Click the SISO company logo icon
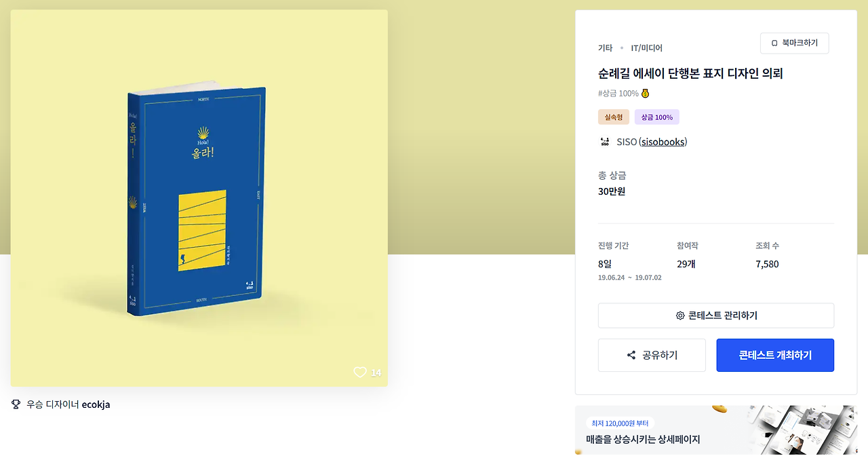The width and height of the screenshot is (868, 456). point(605,142)
